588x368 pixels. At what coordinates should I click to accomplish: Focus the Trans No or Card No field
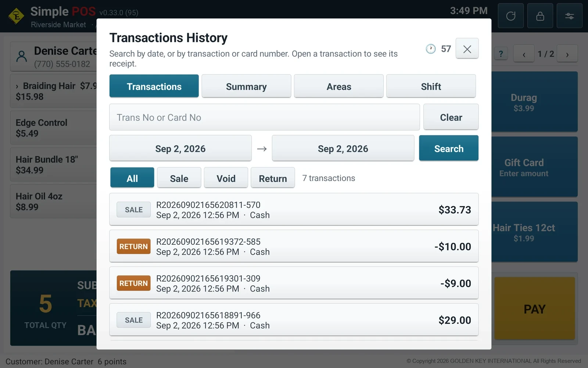click(265, 117)
